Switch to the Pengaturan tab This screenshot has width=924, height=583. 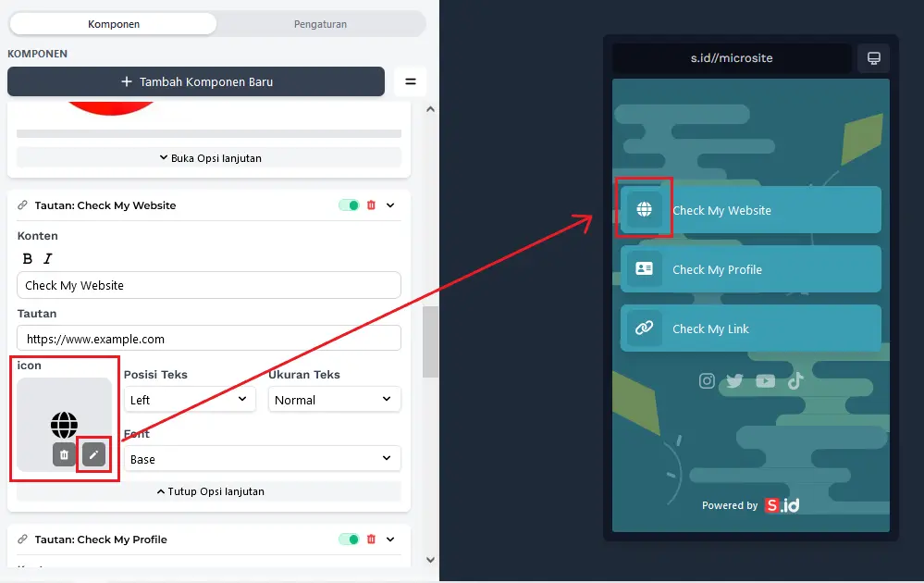(x=320, y=24)
